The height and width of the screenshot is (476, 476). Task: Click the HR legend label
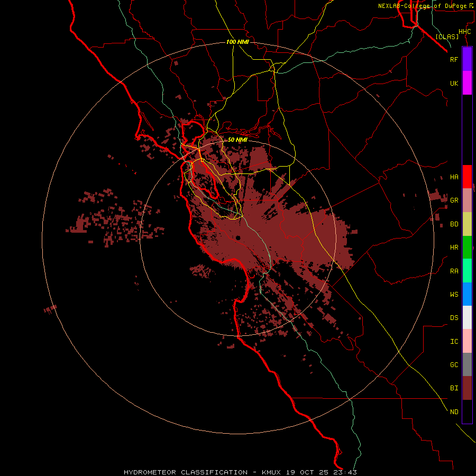click(454, 248)
